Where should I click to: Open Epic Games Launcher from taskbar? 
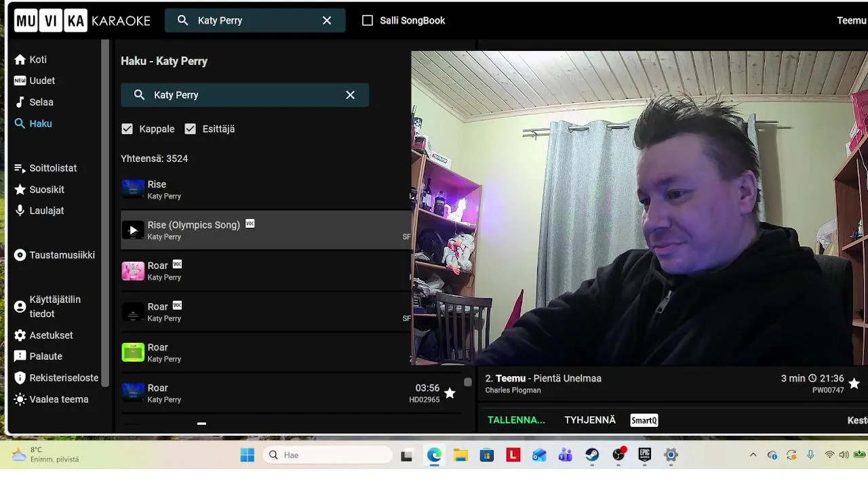(645, 455)
